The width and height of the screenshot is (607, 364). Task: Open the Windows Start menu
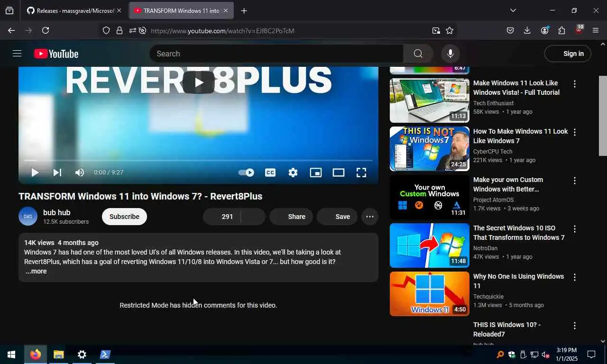[11, 355]
